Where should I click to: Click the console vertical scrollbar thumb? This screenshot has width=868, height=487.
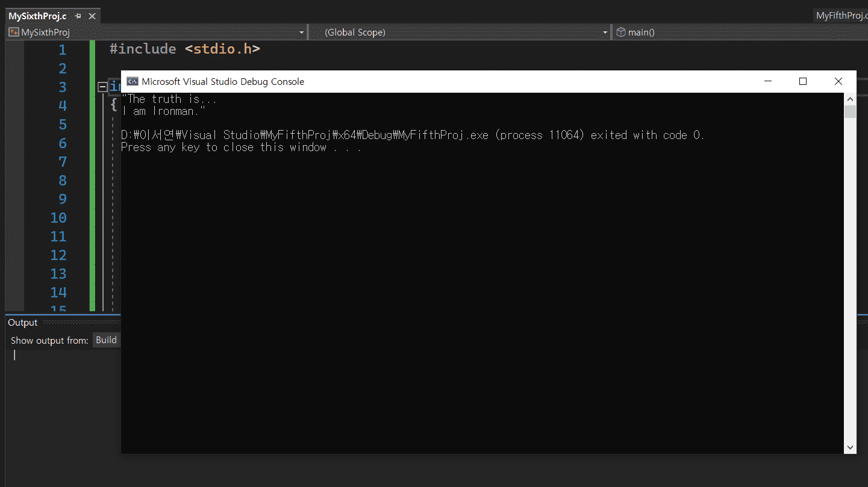[850, 111]
